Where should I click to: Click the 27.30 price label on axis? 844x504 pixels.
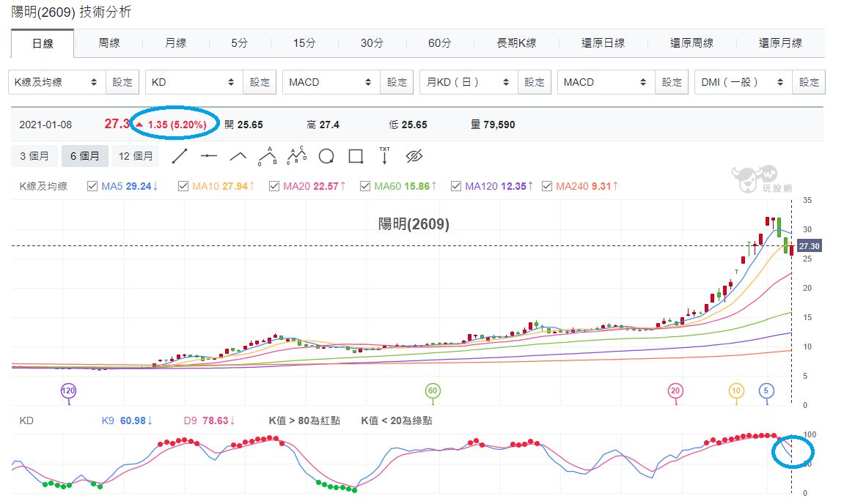(809, 246)
